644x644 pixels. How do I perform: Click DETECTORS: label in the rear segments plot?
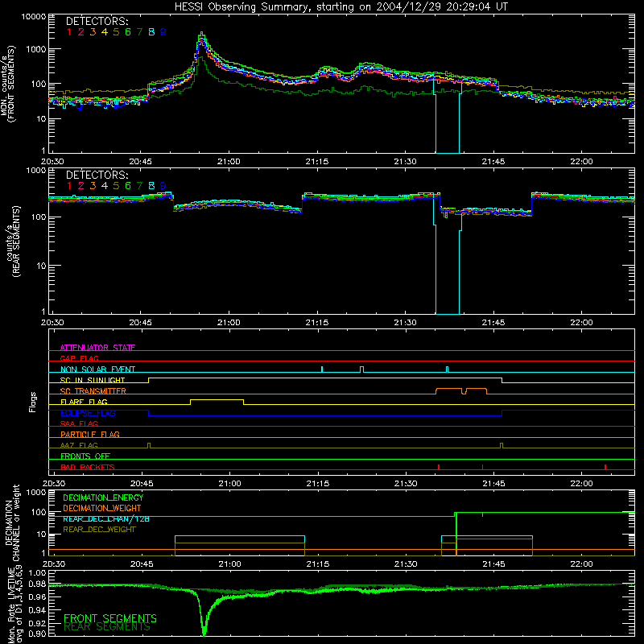[x=97, y=175]
